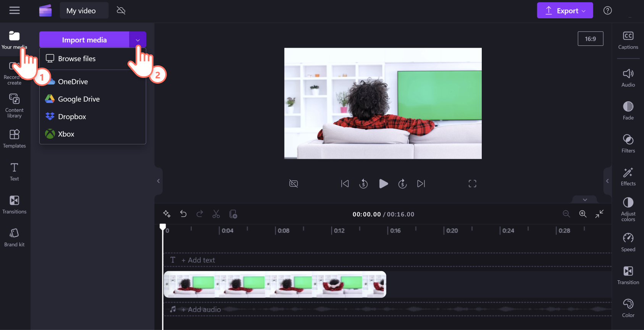644x330 pixels.
Task: Fit timeline to screen
Action: click(x=599, y=214)
